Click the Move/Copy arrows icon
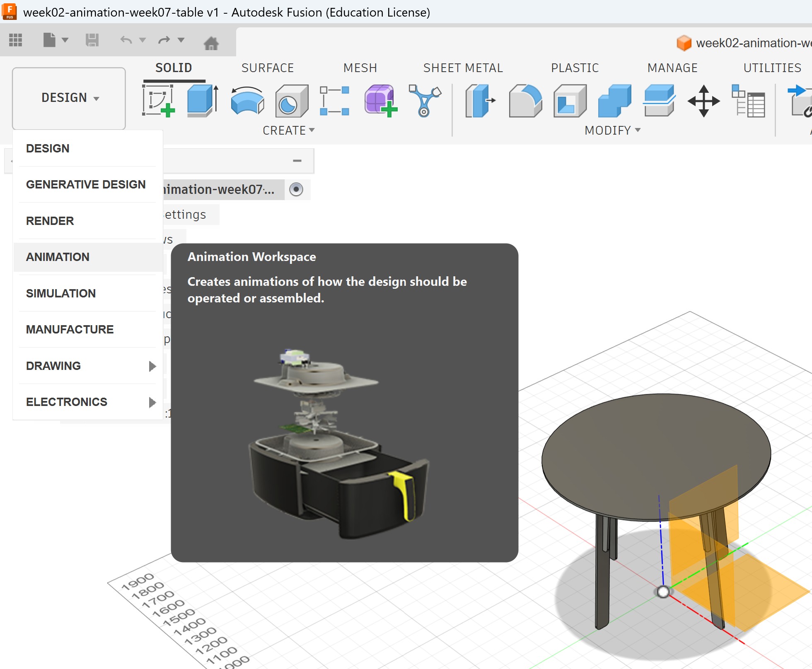Viewport: 812px width, 669px height. pos(703,101)
